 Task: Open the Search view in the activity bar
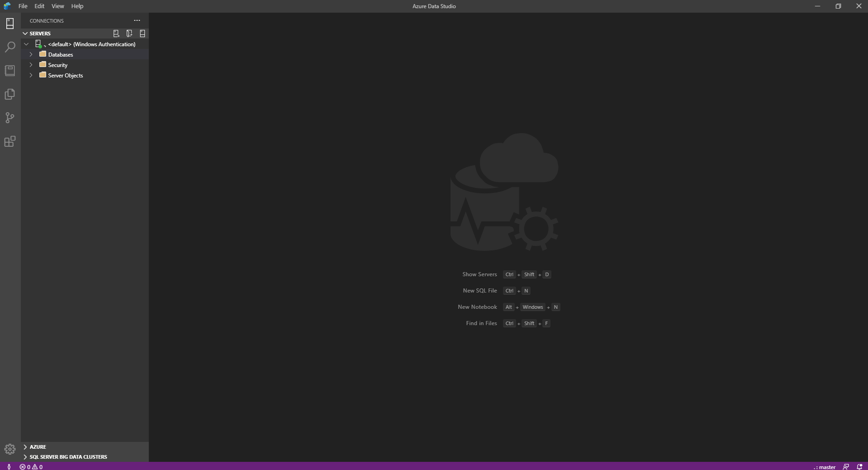[10, 47]
